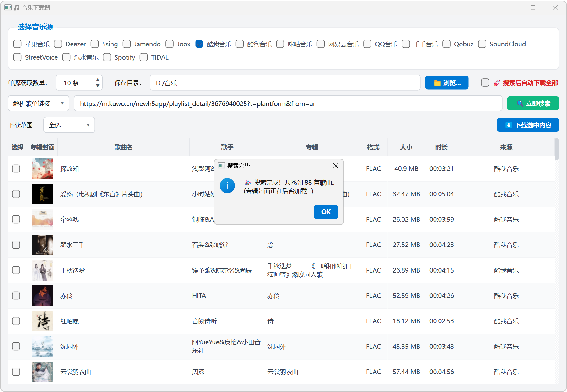Click album cover thumbnail of 沈园外
Image resolution: width=567 pixels, height=392 pixels.
(42, 347)
